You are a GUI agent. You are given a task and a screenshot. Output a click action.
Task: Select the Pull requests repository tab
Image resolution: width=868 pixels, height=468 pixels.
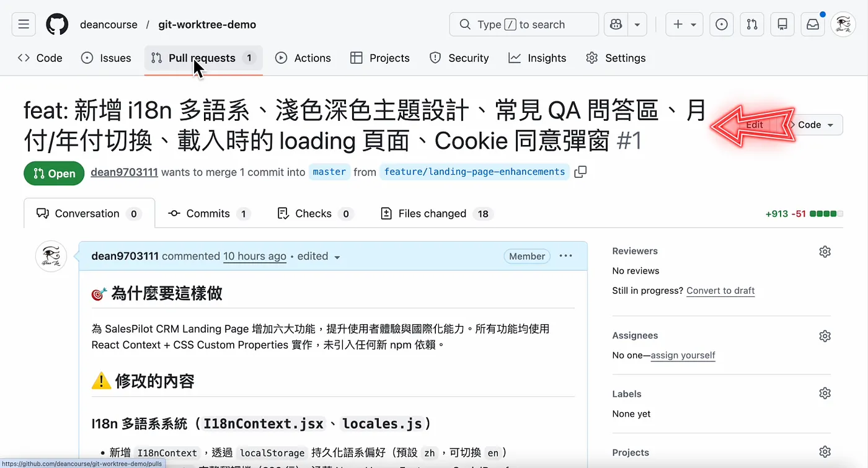coord(203,58)
